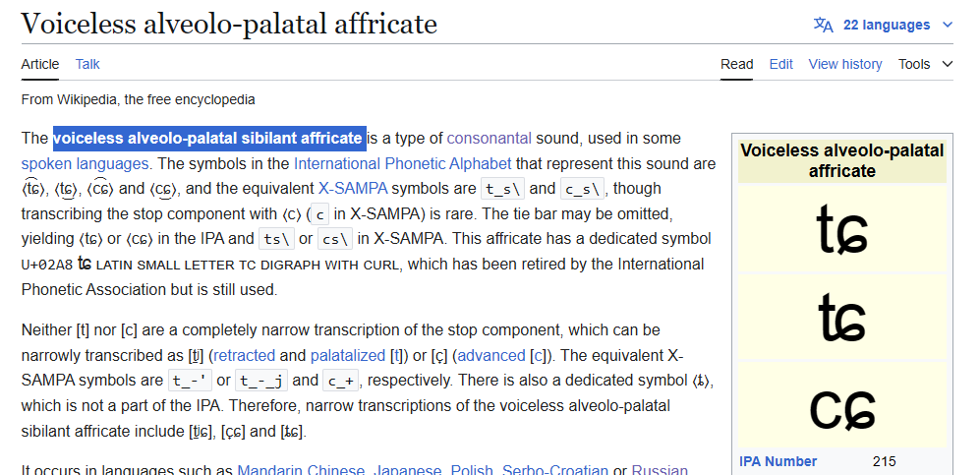Screen dimensions: 980x475
Task: Click the retracted link
Action: [245, 356]
